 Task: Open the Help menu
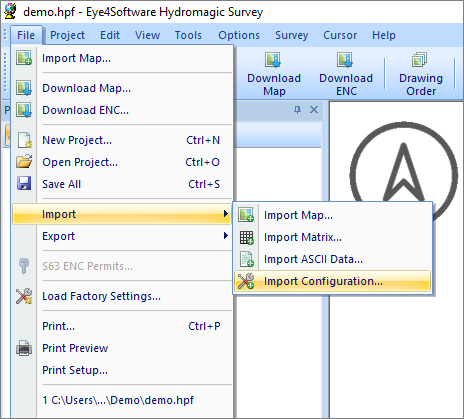pyautogui.click(x=384, y=35)
